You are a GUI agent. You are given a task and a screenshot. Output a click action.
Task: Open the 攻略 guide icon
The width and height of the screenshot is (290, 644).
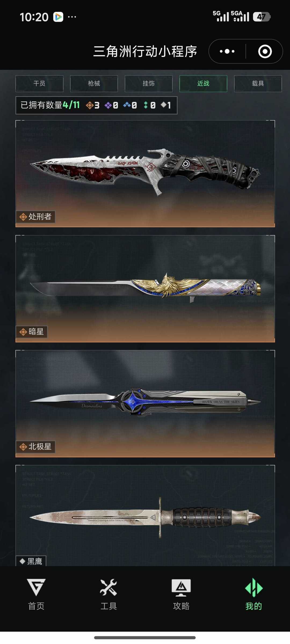click(x=181, y=587)
